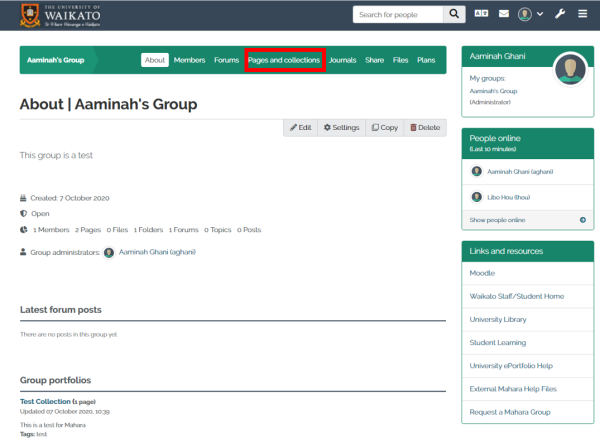Click in the Search for people field
The width and height of the screenshot is (600, 443).
point(398,15)
